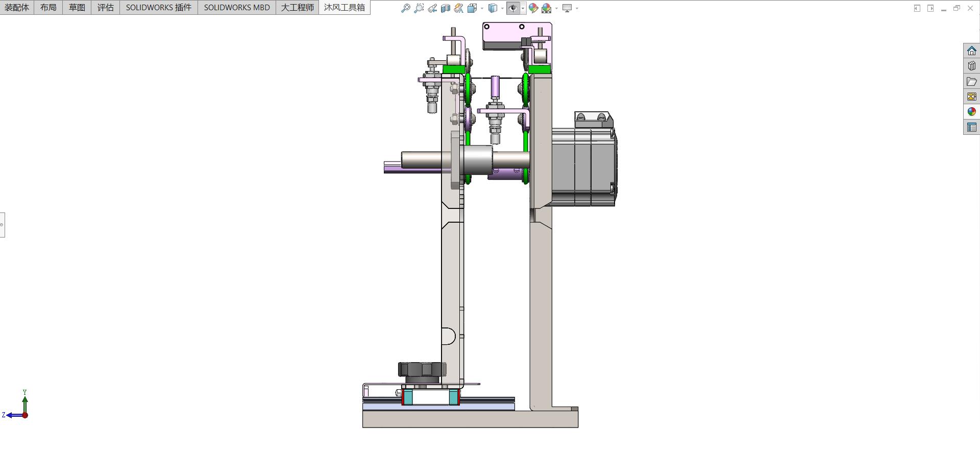Click the View Settings monitor icon

click(567, 8)
